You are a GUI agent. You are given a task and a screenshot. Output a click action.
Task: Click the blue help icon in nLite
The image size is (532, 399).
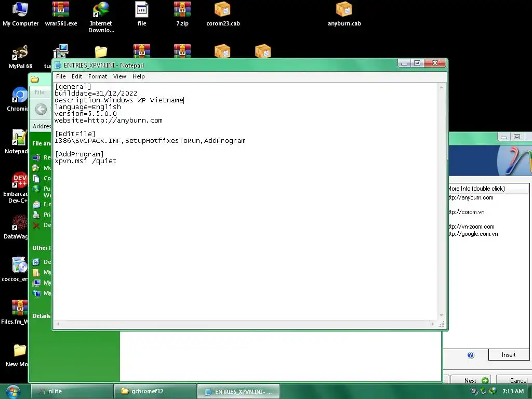[x=471, y=355]
